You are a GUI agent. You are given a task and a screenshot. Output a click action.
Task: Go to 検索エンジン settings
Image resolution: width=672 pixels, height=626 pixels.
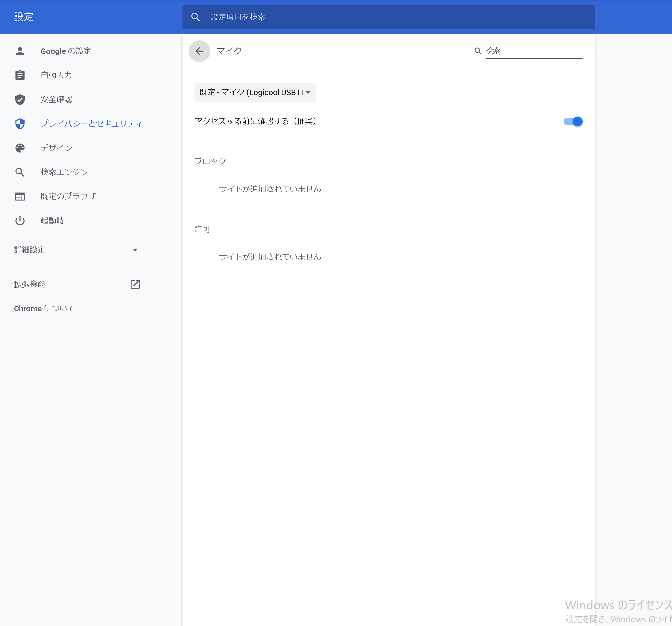coord(64,172)
